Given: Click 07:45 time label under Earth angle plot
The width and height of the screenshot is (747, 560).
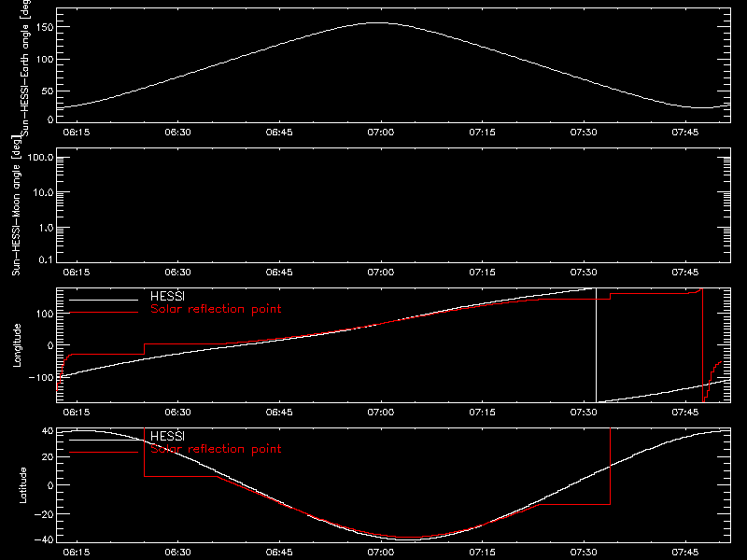Looking at the screenshot, I should (x=685, y=133).
